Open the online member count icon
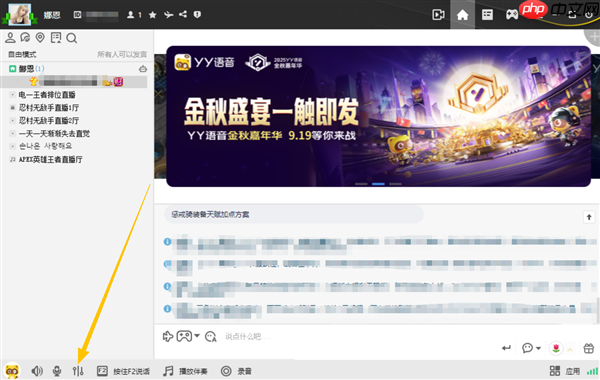 coord(131,15)
